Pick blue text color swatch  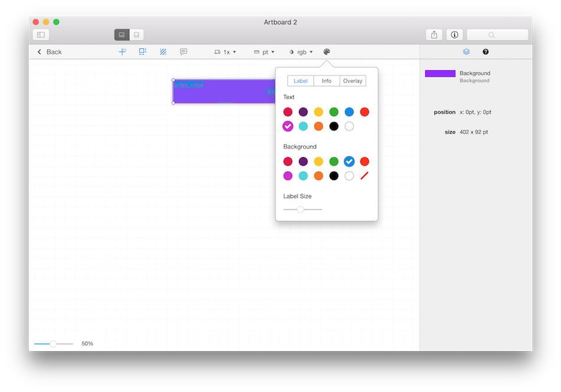[x=349, y=112]
